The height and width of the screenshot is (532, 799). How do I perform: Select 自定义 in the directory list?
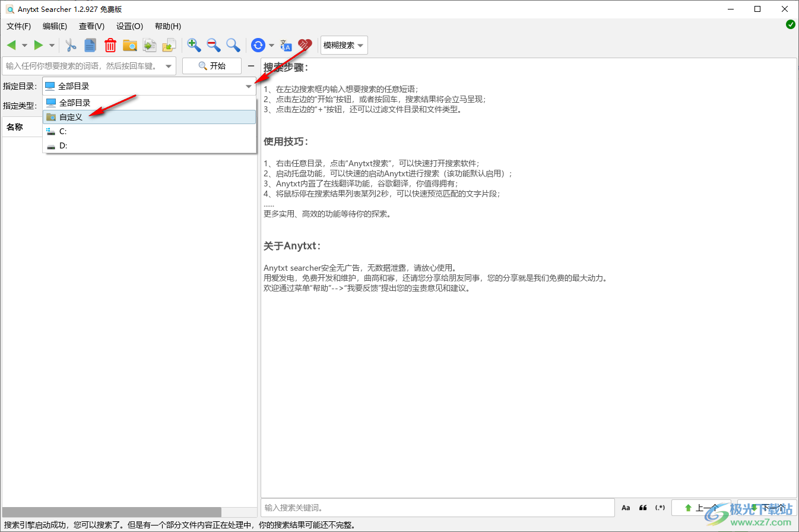point(150,117)
